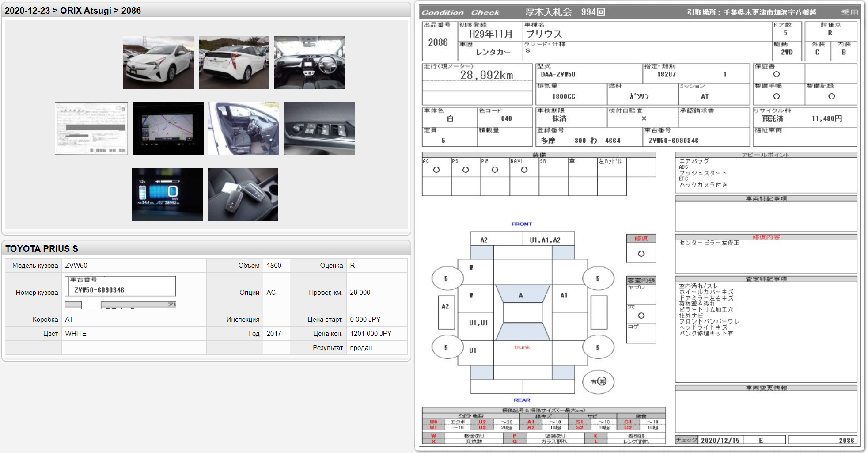This screenshot has height=453, width=868.
Task: Click the PW equipment circle mark
Action: pos(495,170)
